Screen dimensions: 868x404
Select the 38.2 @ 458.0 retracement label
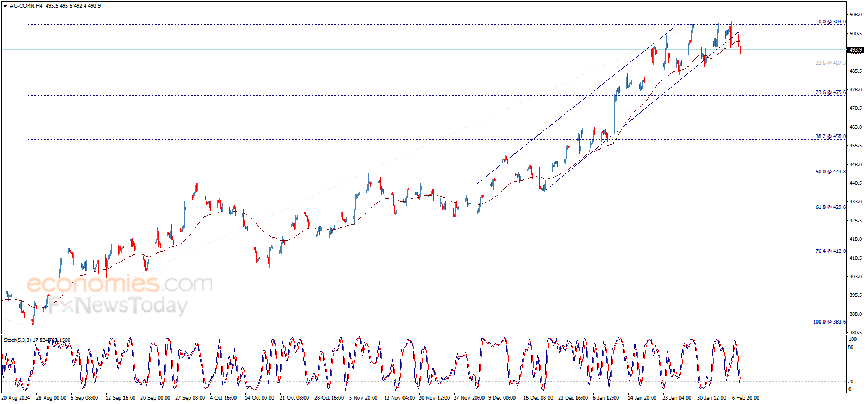point(830,136)
